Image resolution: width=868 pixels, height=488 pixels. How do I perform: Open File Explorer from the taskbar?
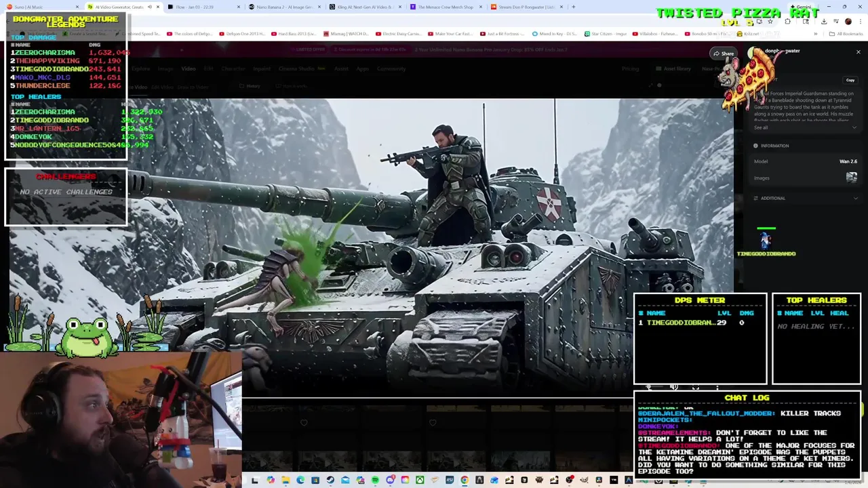coord(285,480)
